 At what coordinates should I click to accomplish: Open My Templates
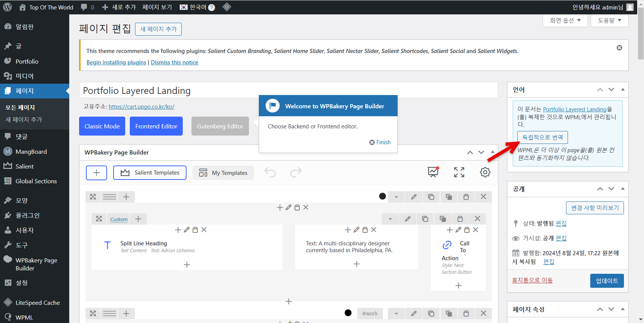[x=223, y=173]
